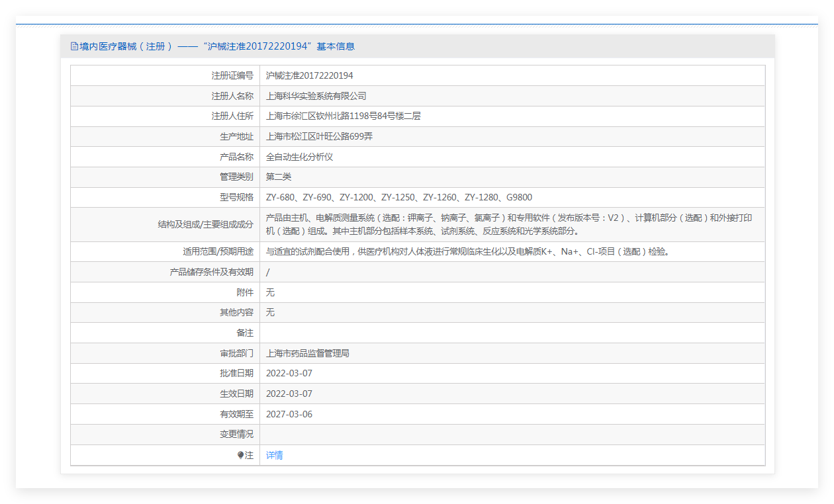
Task: Select the slash value in storage conditions row
Action: pyautogui.click(x=267, y=272)
